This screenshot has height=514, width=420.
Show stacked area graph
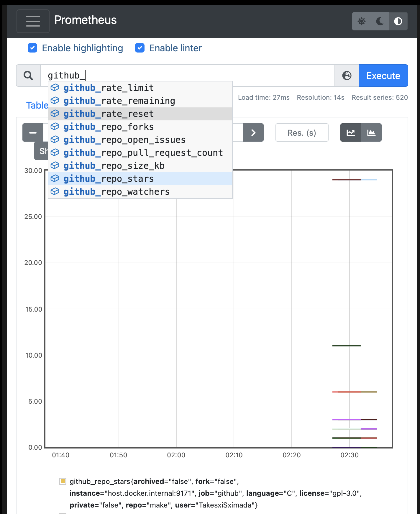371,133
